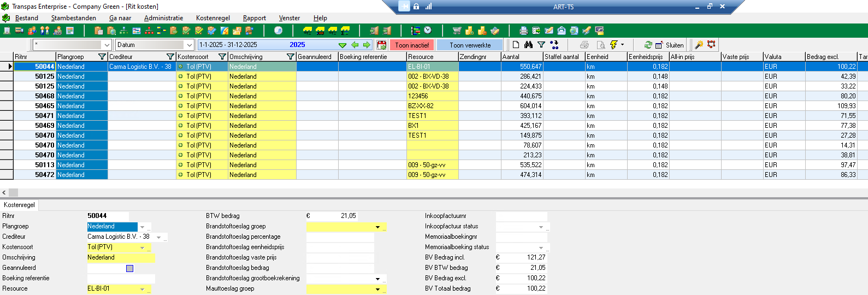
Task: Go to next period with right green arrow
Action: click(367, 45)
